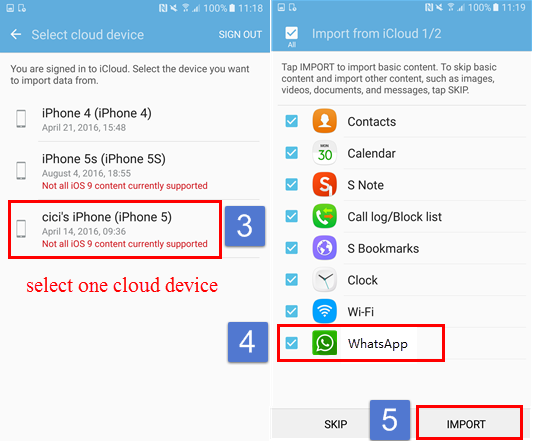
Task: Tap the SKIP button
Action: coord(336,424)
